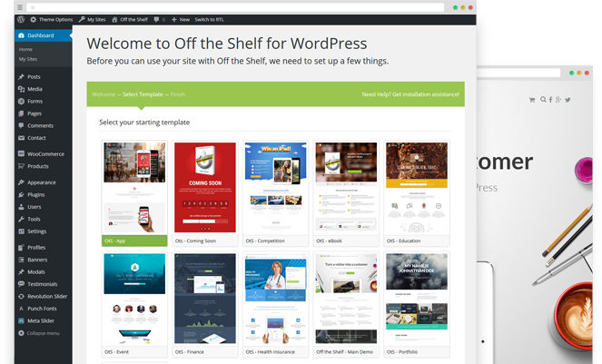Select Off the Shelf - Main Demo template

pos(346,304)
